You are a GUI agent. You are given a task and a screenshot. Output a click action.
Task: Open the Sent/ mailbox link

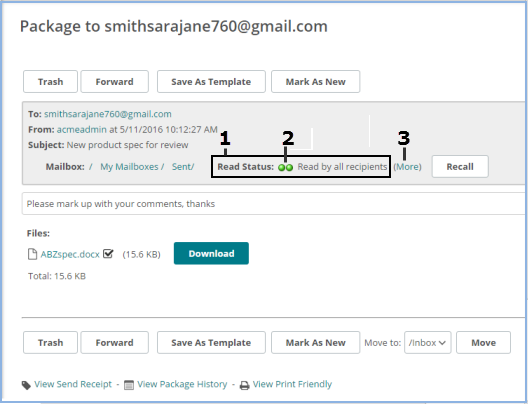(x=183, y=167)
